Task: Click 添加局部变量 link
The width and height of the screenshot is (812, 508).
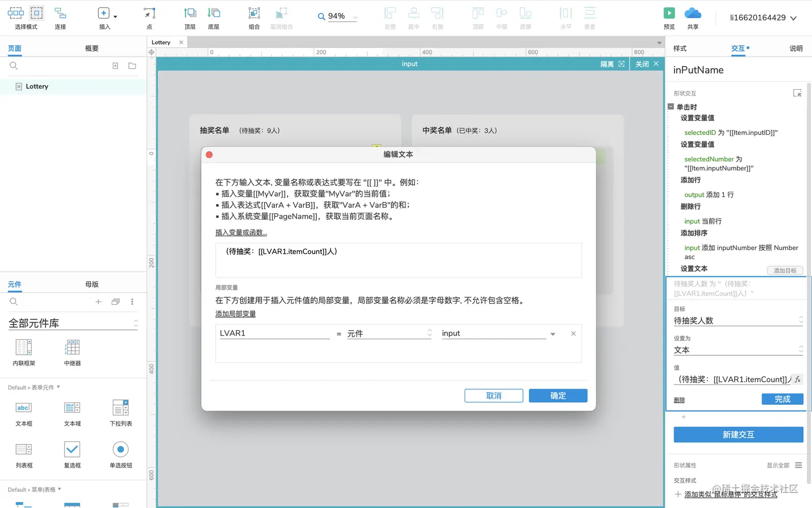Action: (x=235, y=314)
